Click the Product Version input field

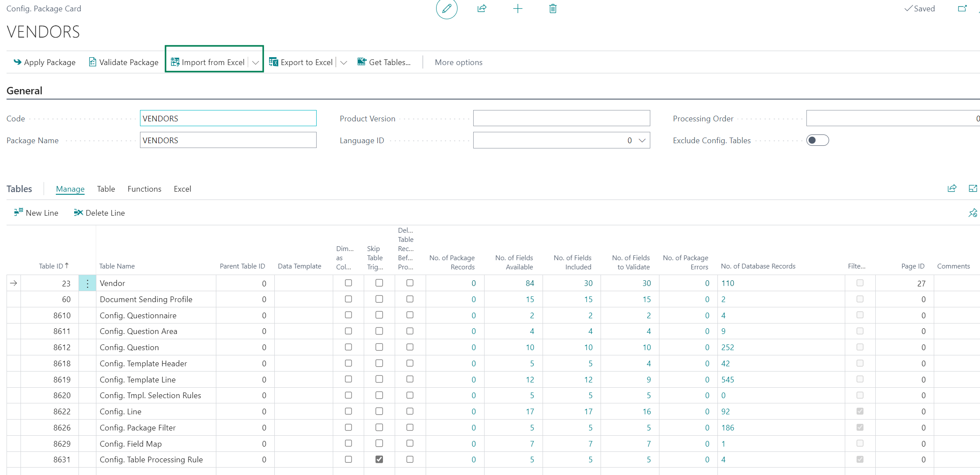pyautogui.click(x=561, y=118)
